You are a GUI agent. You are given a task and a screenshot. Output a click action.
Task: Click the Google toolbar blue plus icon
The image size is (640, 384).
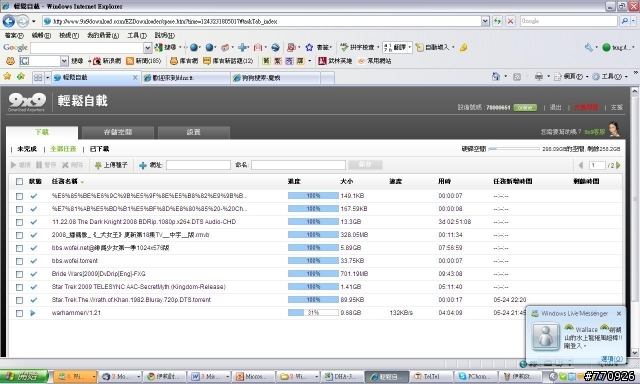(243, 47)
